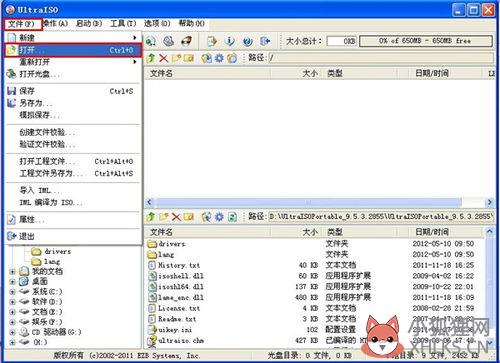Open the 操作(A) menu
This screenshot has height=363, width=500.
click(x=56, y=23)
